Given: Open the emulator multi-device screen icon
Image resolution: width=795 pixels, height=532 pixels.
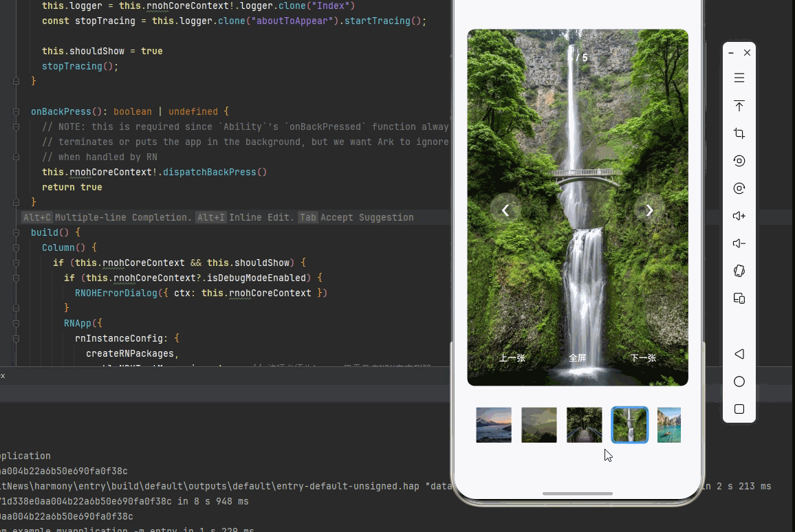Looking at the screenshot, I should coord(739,298).
